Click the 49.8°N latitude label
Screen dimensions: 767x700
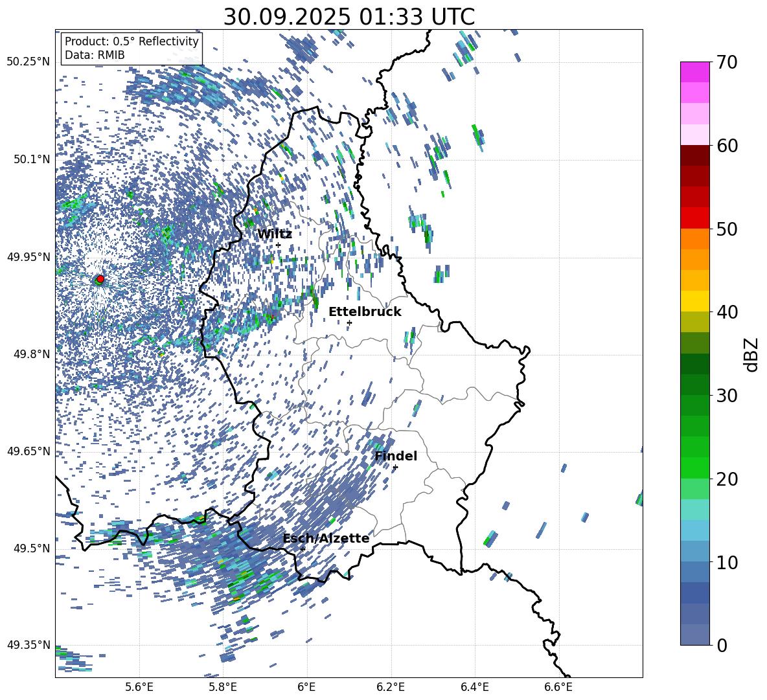[32, 354]
